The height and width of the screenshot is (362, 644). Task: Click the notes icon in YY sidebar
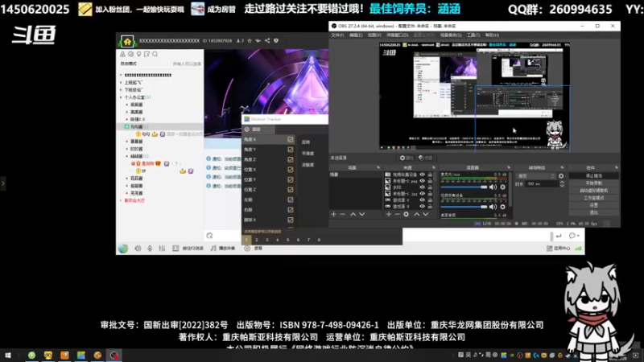click(147, 54)
